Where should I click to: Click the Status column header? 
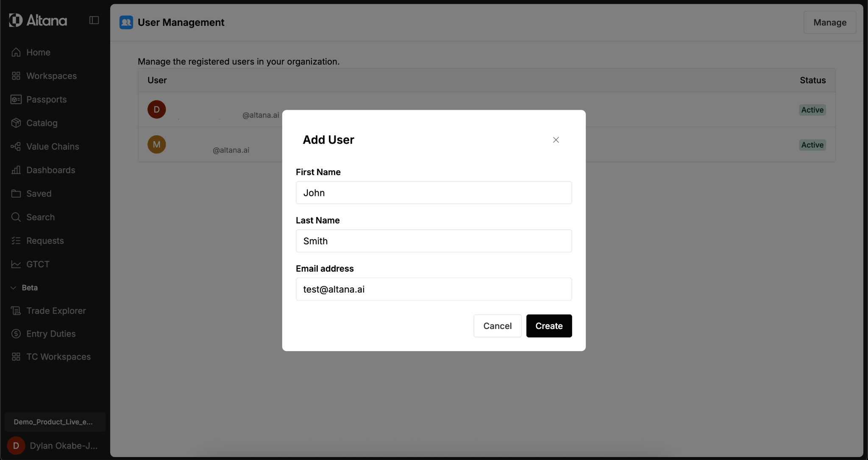(x=812, y=80)
